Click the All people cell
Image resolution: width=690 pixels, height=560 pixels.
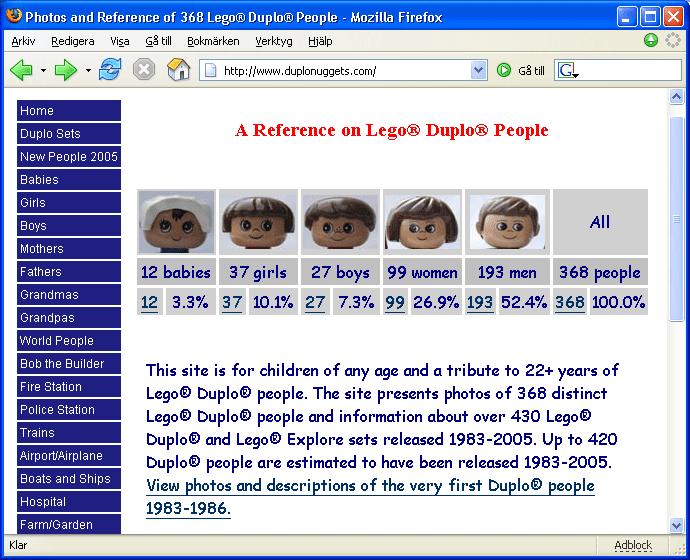(x=600, y=222)
